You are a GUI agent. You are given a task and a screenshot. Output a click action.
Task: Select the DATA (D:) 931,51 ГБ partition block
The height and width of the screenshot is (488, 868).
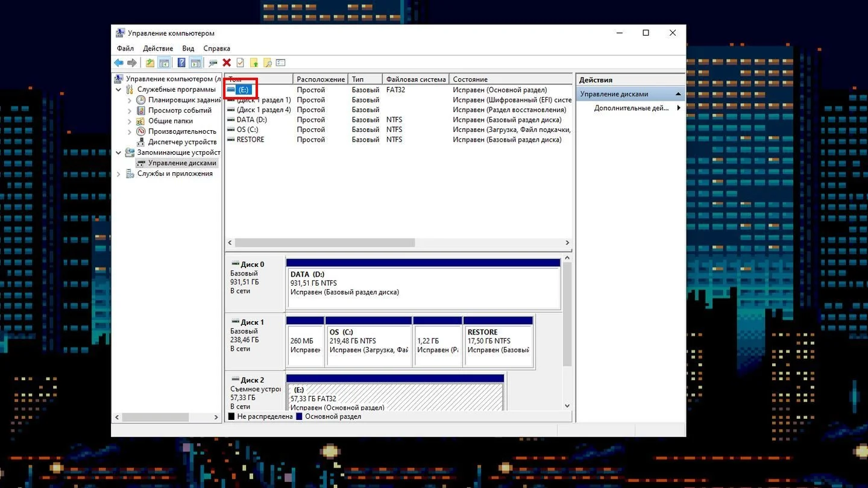tap(423, 284)
